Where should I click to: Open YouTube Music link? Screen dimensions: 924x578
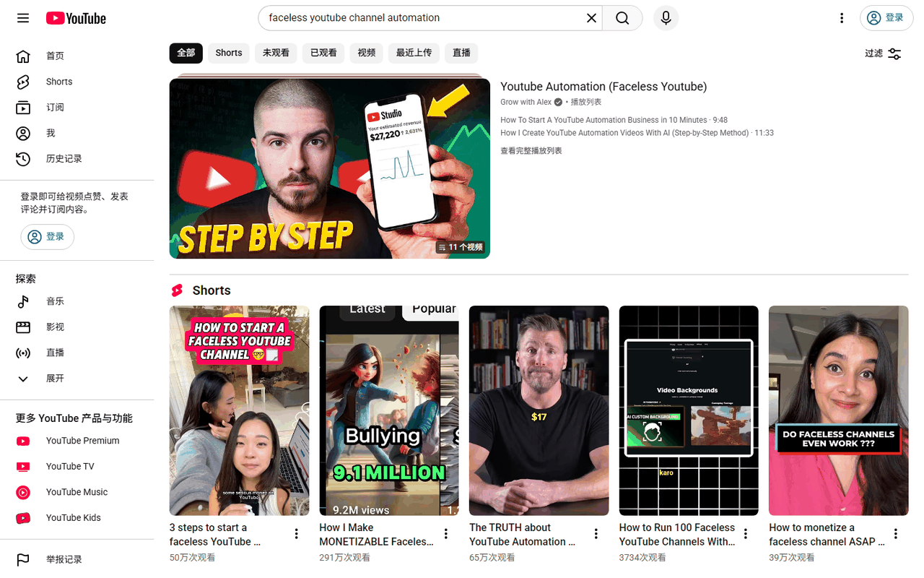(77, 492)
